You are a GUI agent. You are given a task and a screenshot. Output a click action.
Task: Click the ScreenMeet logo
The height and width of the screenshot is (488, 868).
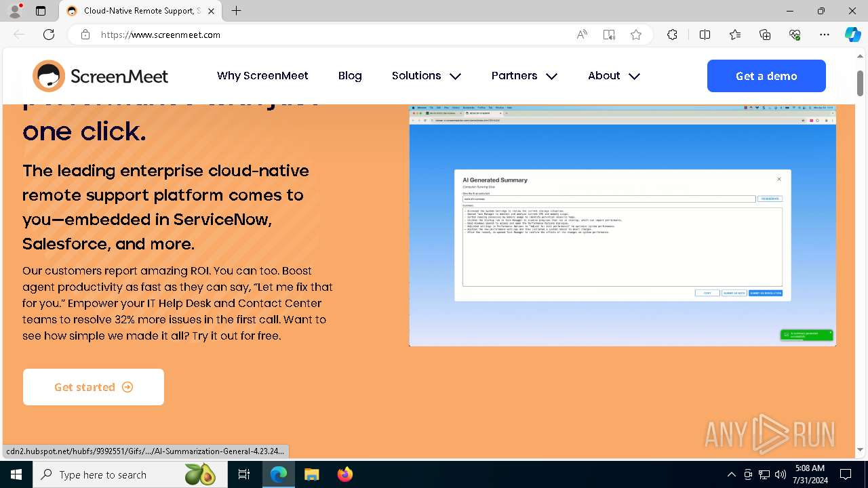[100, 76]
